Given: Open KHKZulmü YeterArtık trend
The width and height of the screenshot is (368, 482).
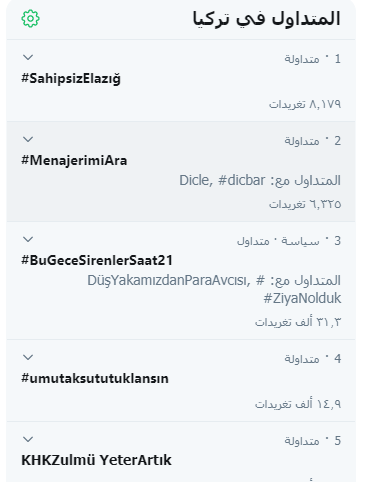Looking at the screenshot, I should 96,460.
